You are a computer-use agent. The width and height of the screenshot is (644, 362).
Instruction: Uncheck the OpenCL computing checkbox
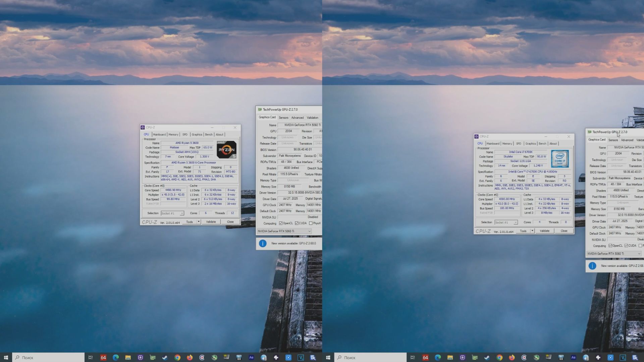[x=281, y=223]
